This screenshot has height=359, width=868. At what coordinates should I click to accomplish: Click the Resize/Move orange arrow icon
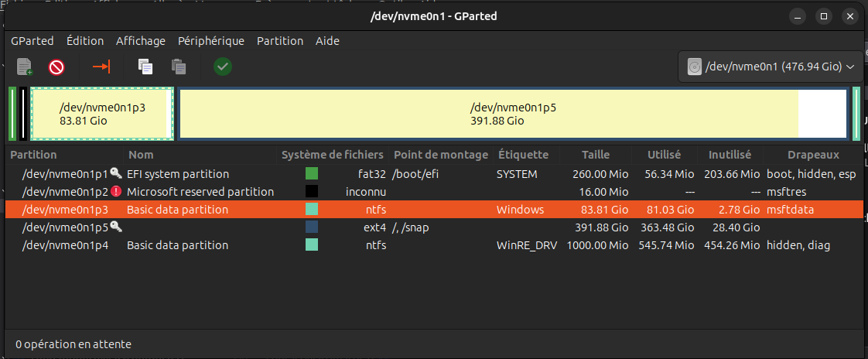[x=101, y=67]
